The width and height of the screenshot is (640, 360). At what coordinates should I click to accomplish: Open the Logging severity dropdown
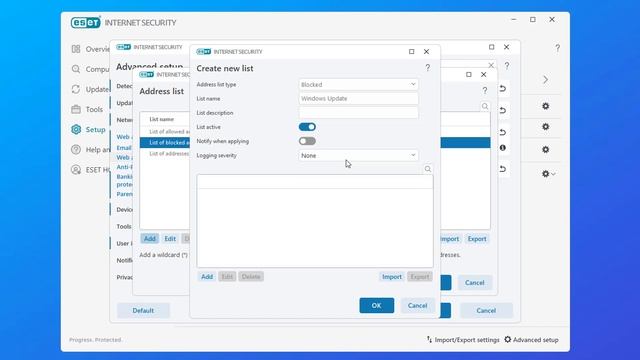click(x=358, y=156)
